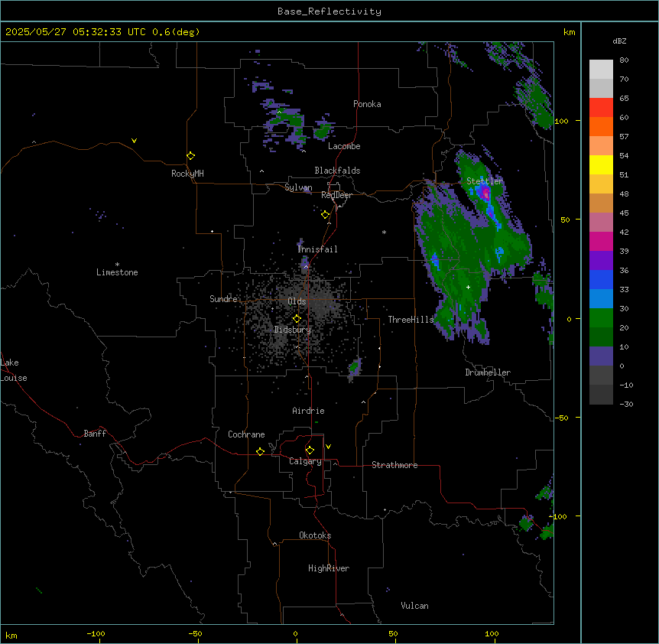Pick the yellow 51-54 dBZ legend swatch
659x644 pixels.
tap(601, 164)
